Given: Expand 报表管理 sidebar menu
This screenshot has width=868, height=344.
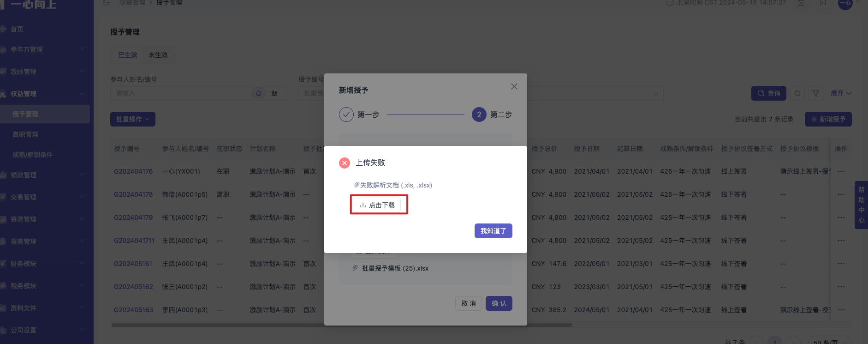Looking at the screenshot, I should [45, 241].
